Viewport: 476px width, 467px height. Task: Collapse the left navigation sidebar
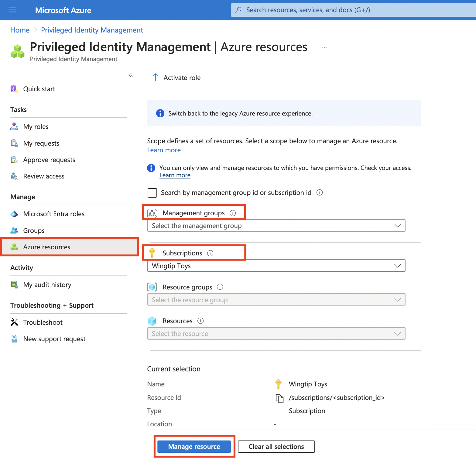tap(130, 75)
